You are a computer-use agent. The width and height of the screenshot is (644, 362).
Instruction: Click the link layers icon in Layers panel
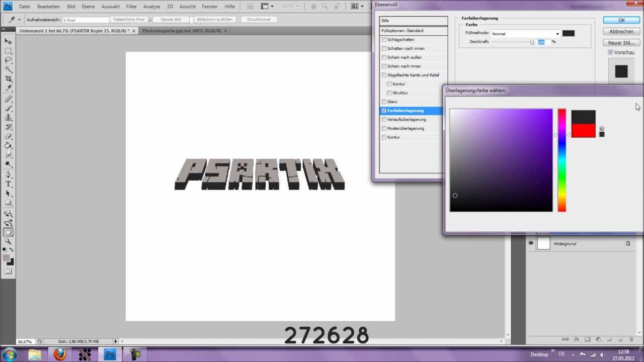coord(565,339)
